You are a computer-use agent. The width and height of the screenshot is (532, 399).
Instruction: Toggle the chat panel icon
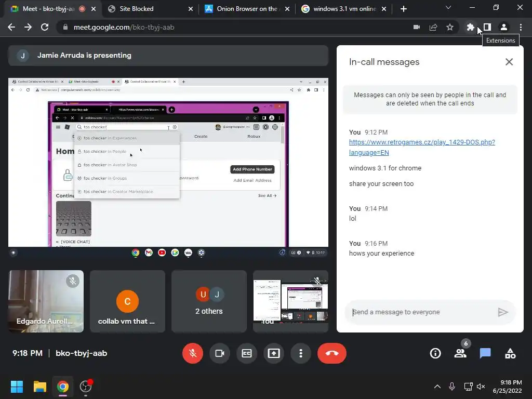(x=485, y=353)
